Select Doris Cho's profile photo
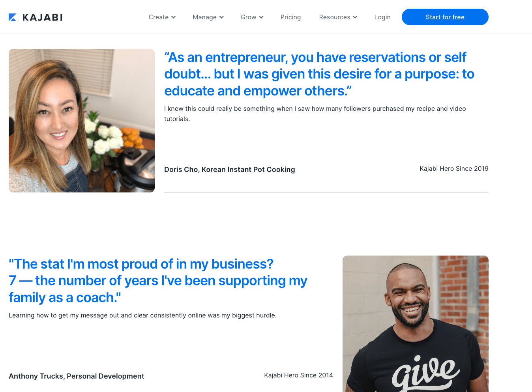Image resolution: width=532 pixels, height=392 pixels. coord(81,120)
